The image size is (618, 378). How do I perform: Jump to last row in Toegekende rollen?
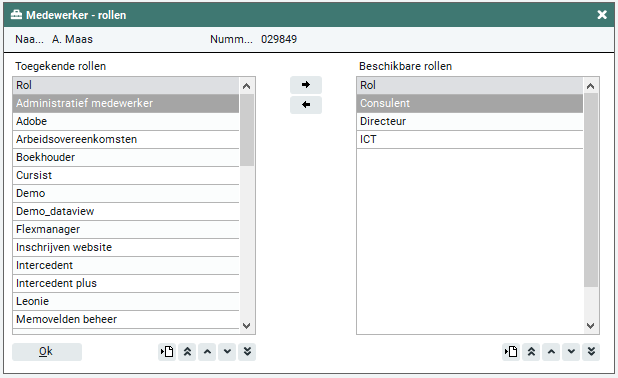click(x=247, y=352)
